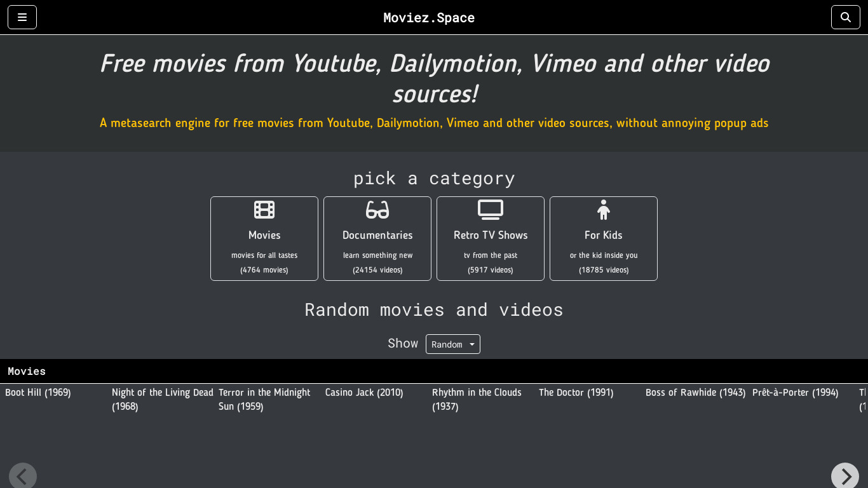868x488 pixels.
Task: Open Boss of Rawhide (1943) movie
Action: coord(696,393)
